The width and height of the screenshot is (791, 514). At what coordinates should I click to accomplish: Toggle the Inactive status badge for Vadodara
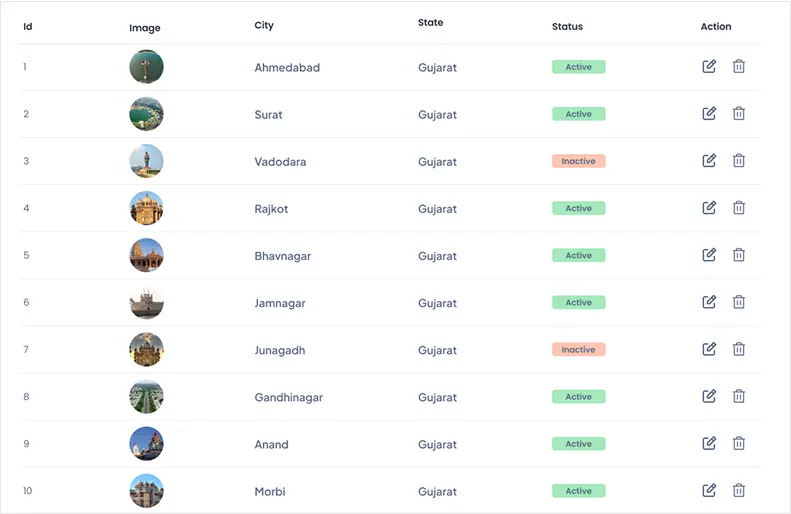tap(578, 161)
